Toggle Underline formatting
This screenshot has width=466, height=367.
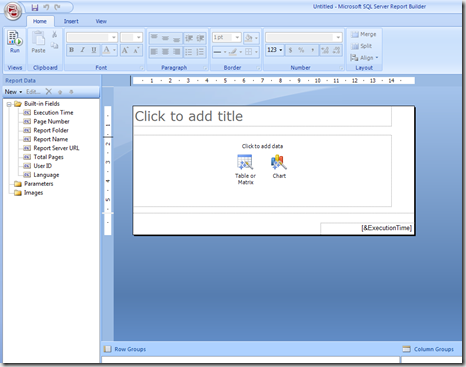tap(94, 50)
